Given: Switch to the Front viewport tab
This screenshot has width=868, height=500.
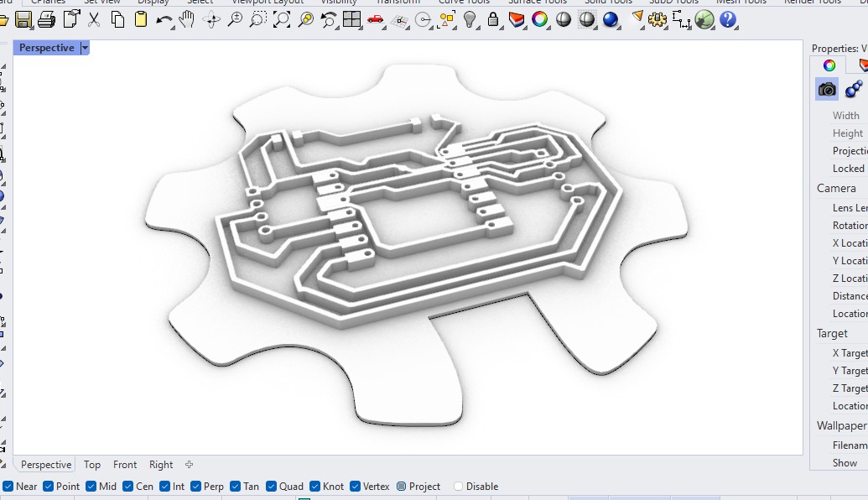Looking at the screenshot, I should (x=125, y=465).
